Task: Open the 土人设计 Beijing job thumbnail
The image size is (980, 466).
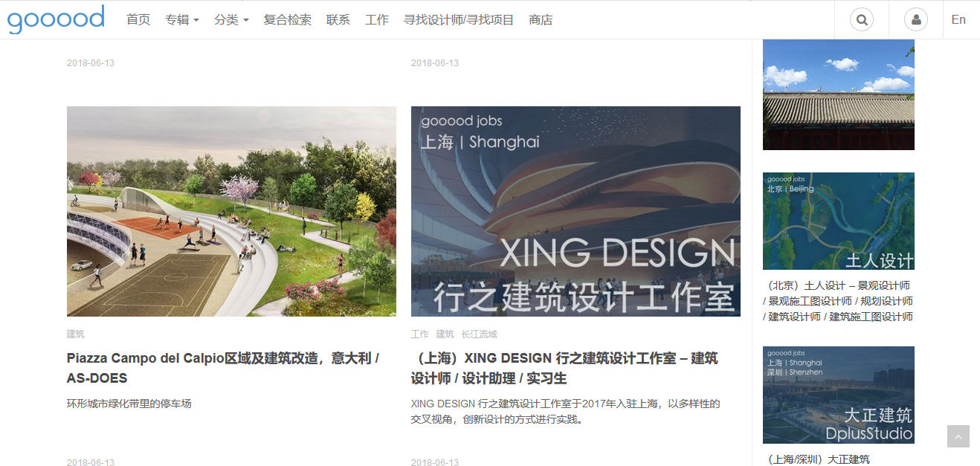Action: (x=839, y=221)
